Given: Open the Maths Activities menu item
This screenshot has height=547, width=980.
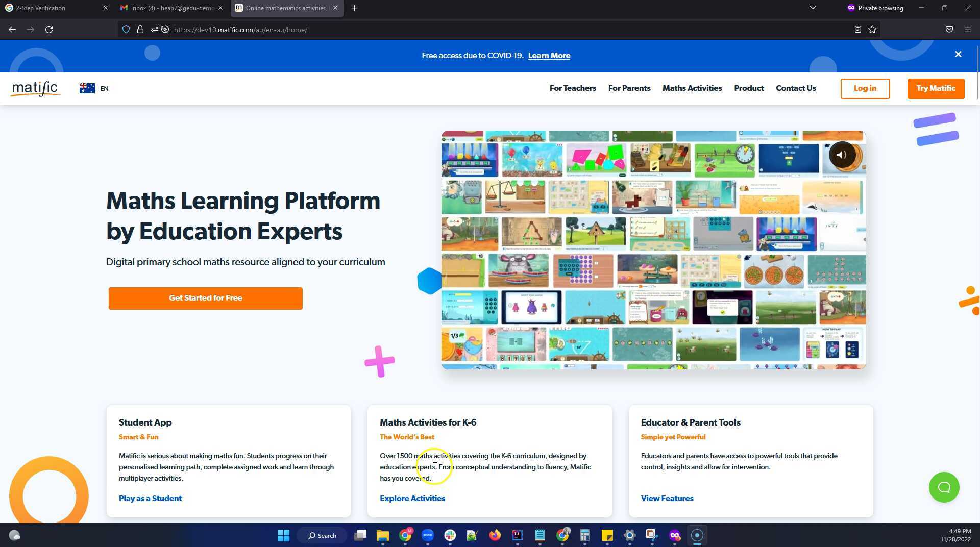Looking at the screenshot, I should pos(692,88).
